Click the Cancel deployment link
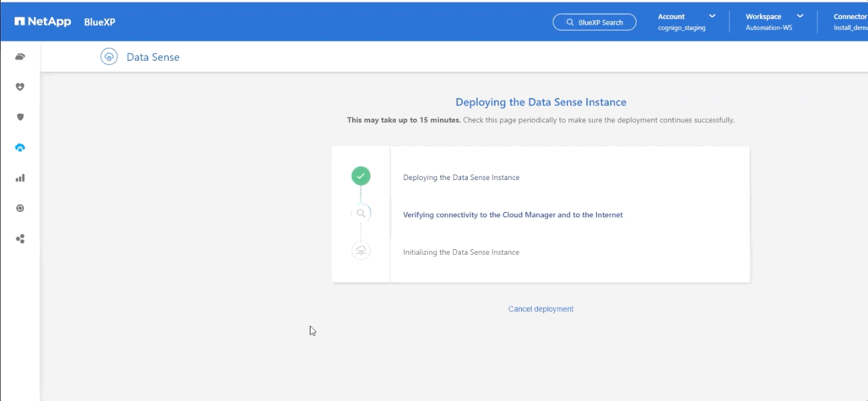This screenshot has height=401, width=868. (541, 309)
